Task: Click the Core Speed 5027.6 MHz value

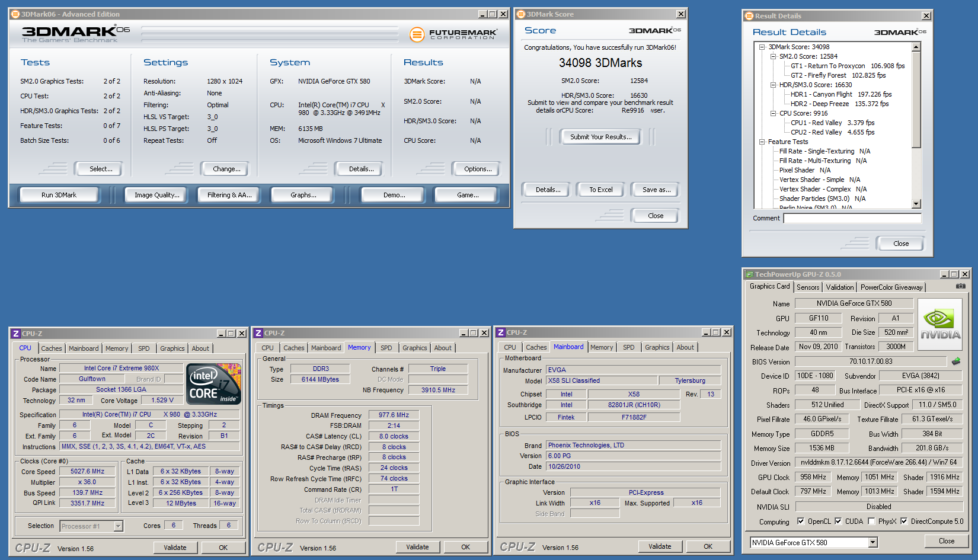Action: (87, 472)
